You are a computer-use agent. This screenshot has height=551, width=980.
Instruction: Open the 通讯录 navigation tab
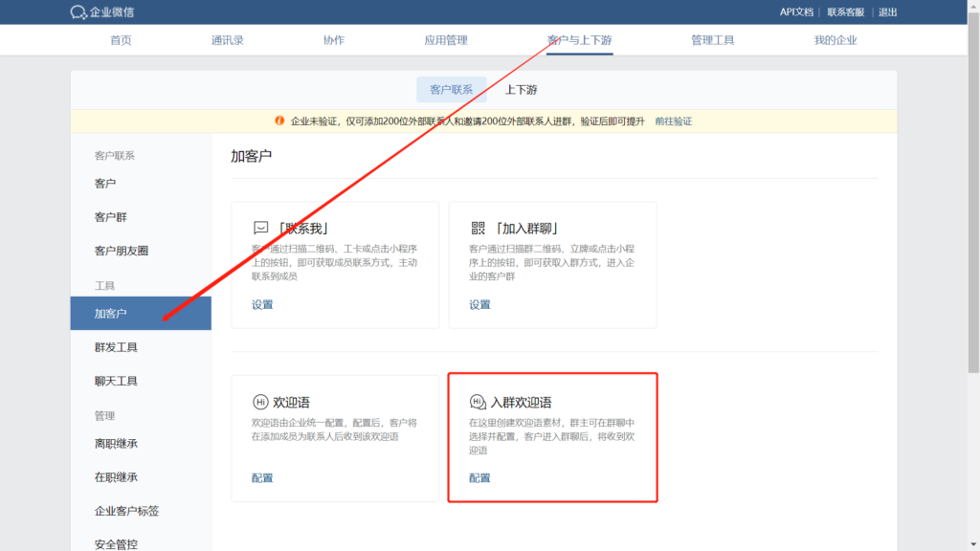coord(228,40)
